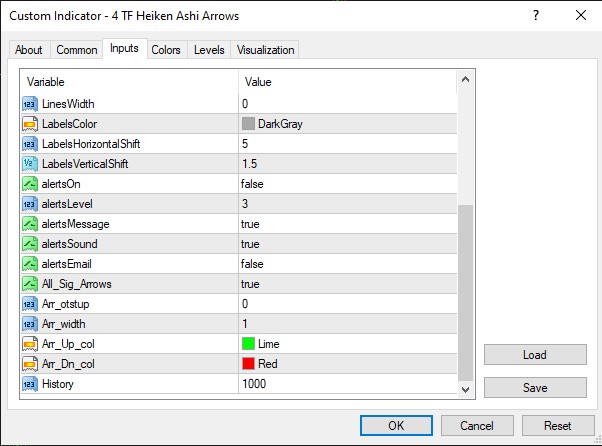Click the Arr_Up_col color type icon
Screen dimensions: 602x446
pos(30,344)
